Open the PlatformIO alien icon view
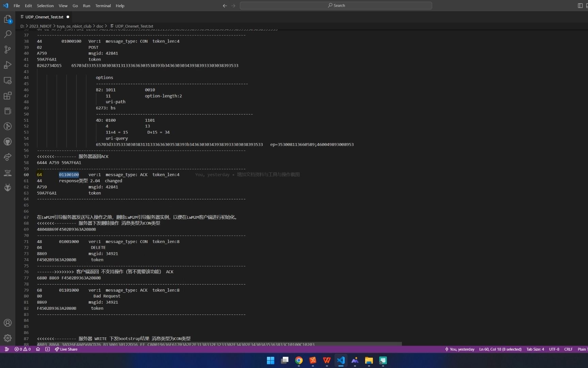The width and height of the screenshot is (588, 368). tap(7, 188)
